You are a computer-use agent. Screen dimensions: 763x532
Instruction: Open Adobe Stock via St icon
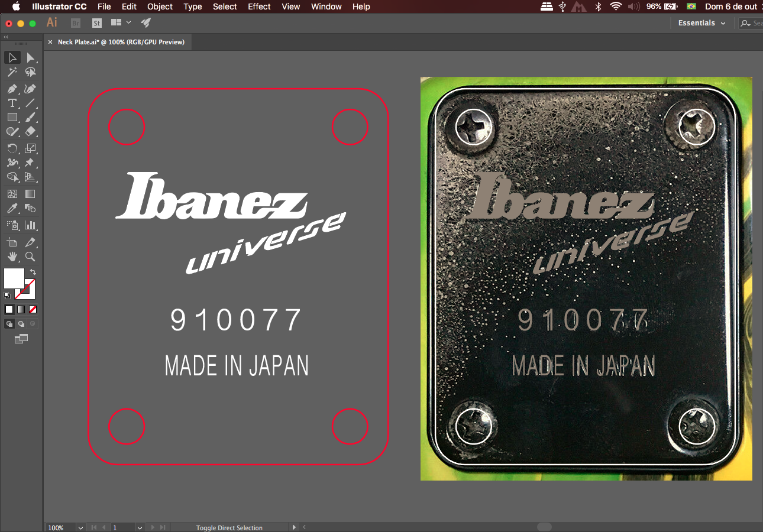97,23
